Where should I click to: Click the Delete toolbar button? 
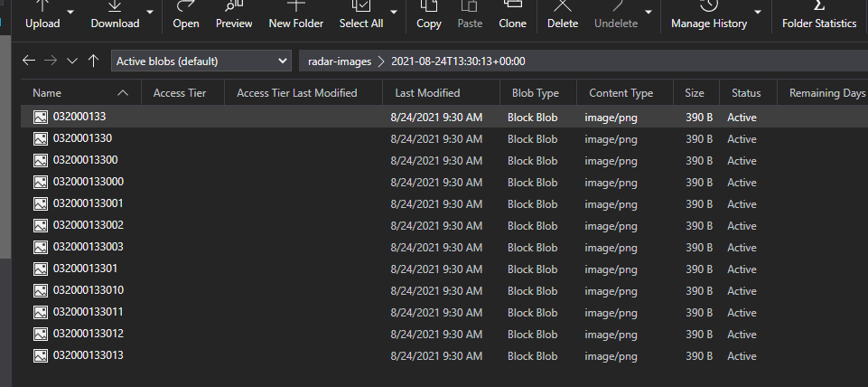coord(563,15)
